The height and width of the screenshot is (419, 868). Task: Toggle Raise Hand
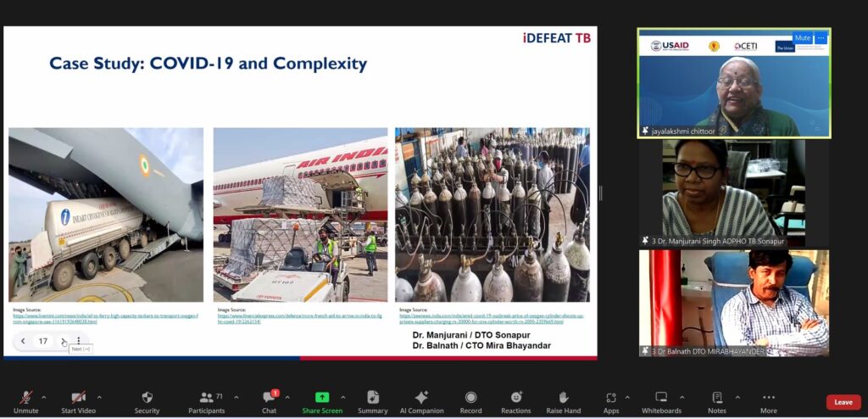pyautogui.click(x=563, y=401)
